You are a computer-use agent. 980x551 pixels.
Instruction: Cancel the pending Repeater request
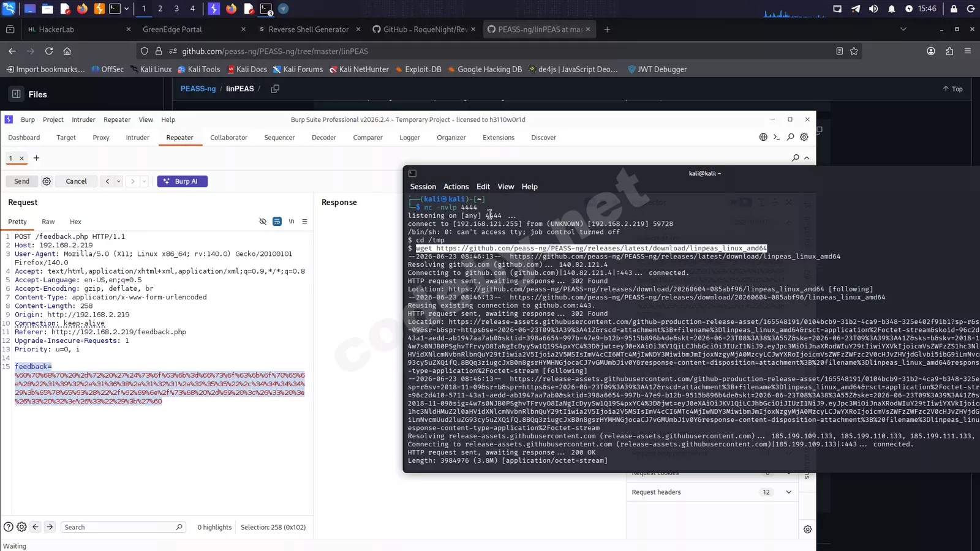(76, 181)
